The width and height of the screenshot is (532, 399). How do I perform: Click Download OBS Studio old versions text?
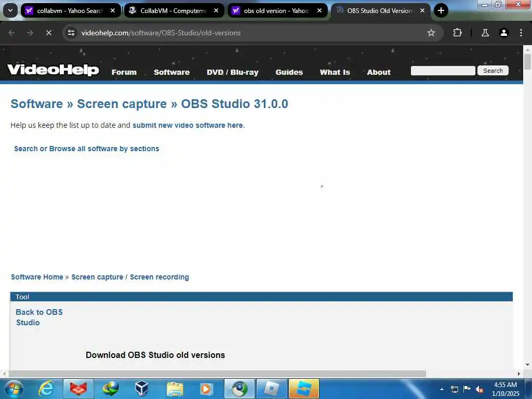coord(155,355)
